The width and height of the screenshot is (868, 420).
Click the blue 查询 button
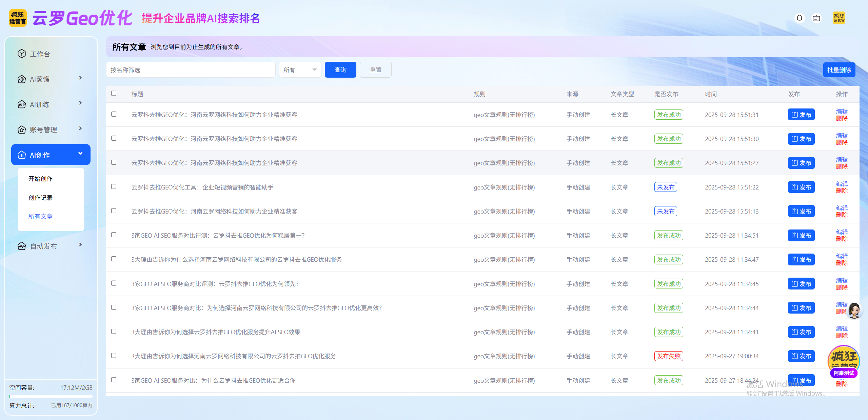(x=340, y=70)
